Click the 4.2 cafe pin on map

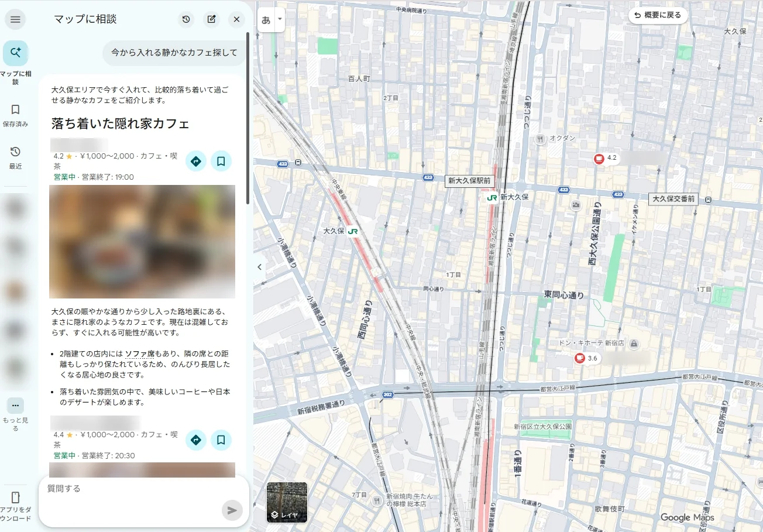[599, 159]
